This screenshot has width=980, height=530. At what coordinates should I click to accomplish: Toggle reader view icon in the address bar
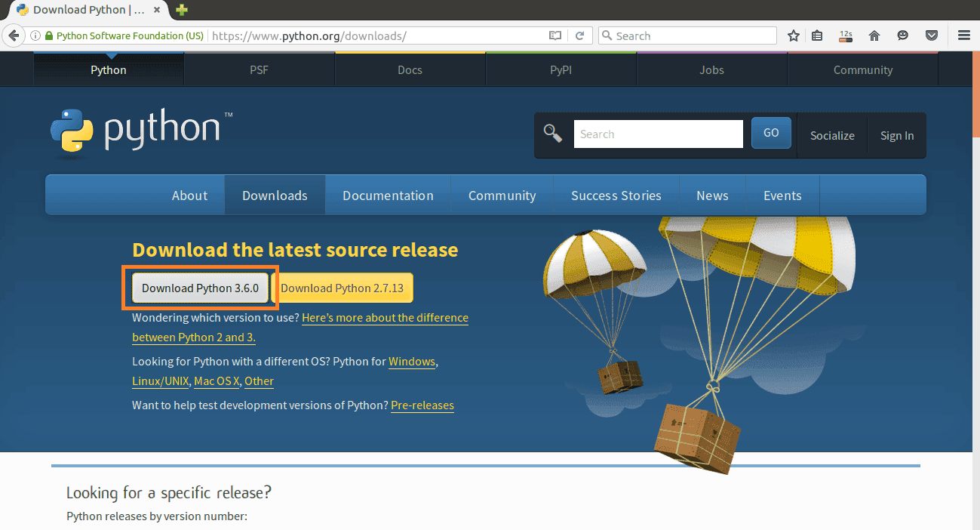click(555, 35)
